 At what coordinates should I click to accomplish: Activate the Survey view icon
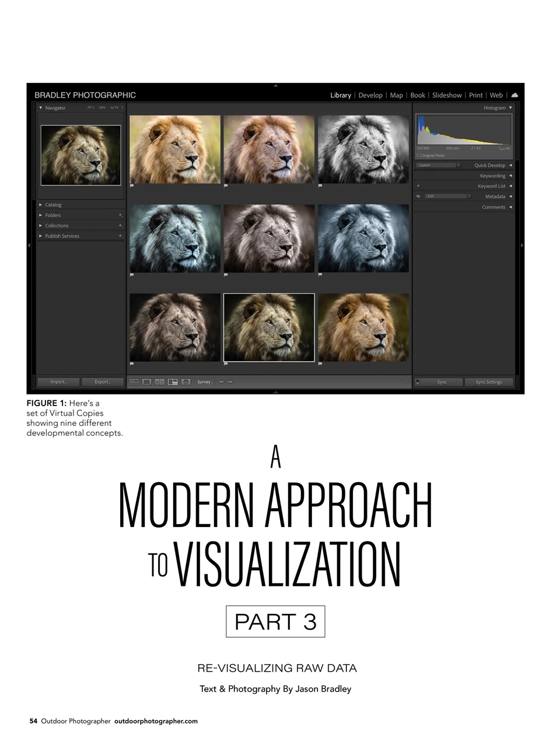(173, 382)
